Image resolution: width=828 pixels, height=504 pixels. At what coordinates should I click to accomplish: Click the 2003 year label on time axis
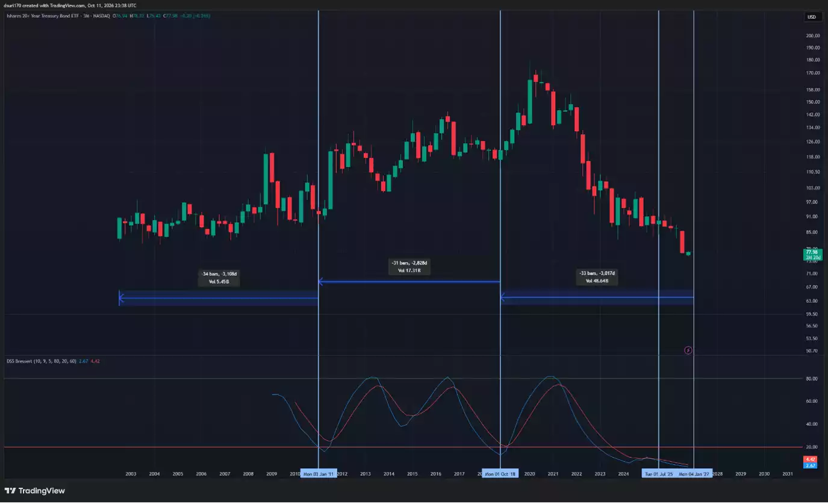(131, 474)
